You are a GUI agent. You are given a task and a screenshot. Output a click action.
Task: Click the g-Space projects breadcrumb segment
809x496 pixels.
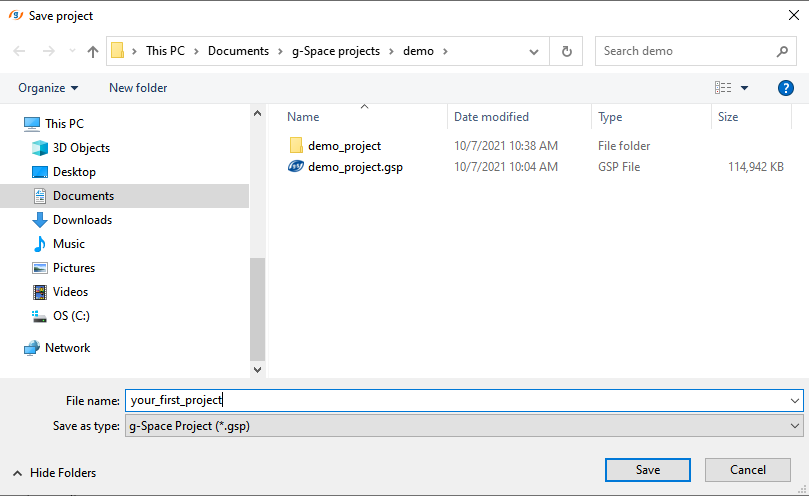(x=335, y=51)
